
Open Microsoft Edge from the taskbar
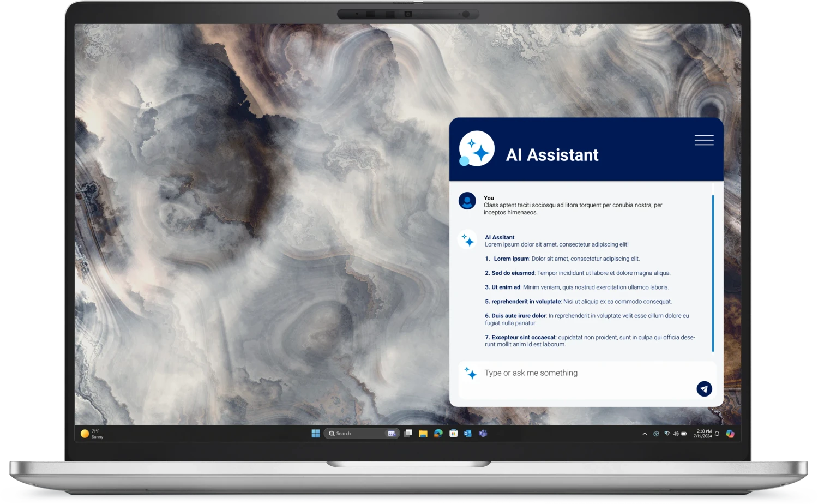(438, 433)
